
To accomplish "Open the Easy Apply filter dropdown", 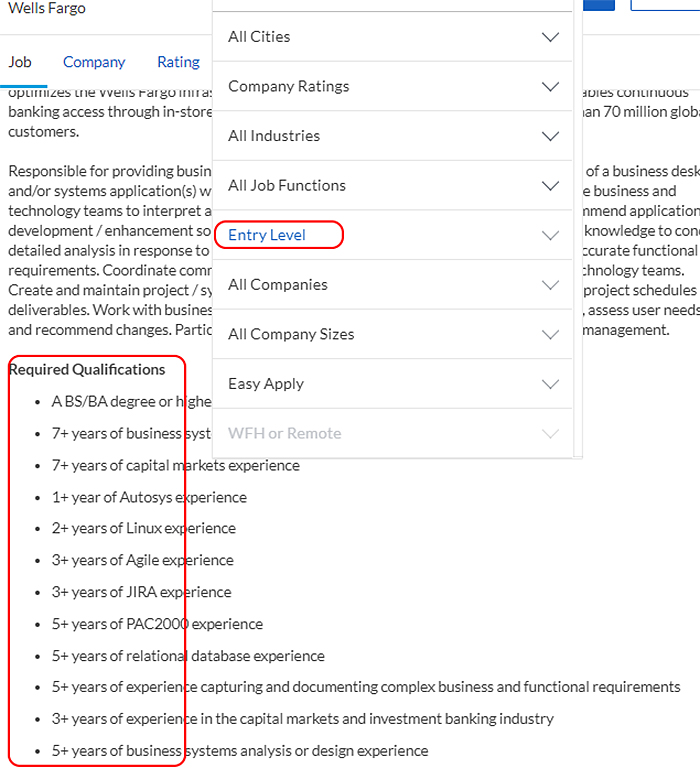I will coord(549,384).
